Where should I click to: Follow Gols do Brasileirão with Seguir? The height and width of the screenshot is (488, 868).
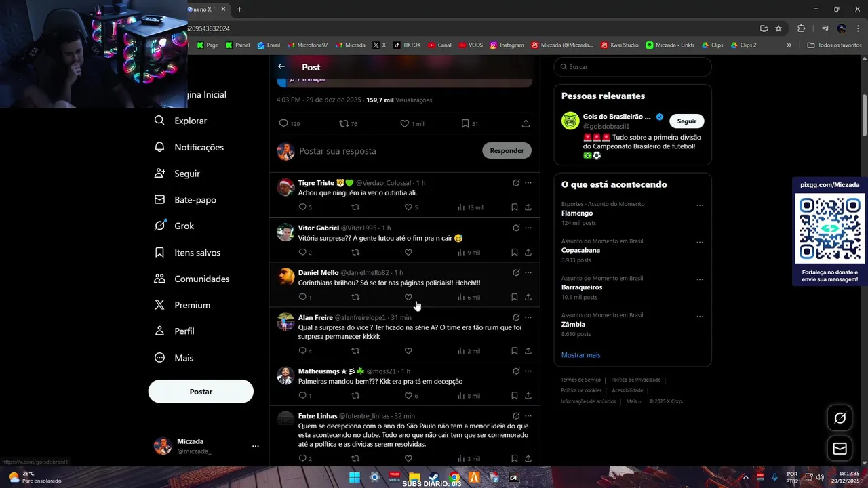[687, 121]
